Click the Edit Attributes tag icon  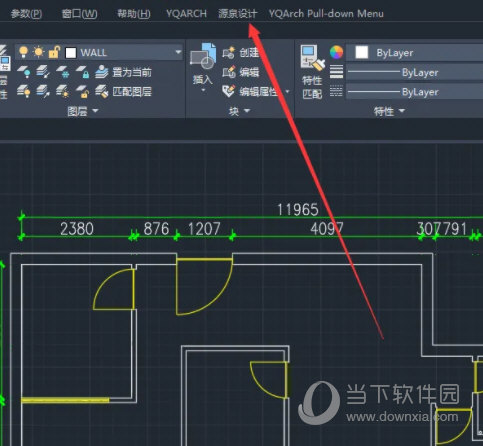coord(229,91)
